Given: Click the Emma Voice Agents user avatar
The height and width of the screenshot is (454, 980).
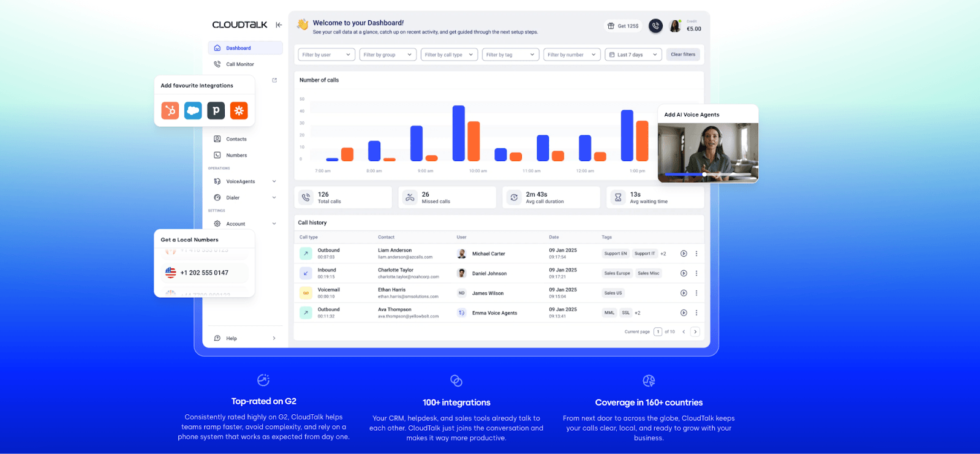Looking at the screenshot, I should click(462, 312).
